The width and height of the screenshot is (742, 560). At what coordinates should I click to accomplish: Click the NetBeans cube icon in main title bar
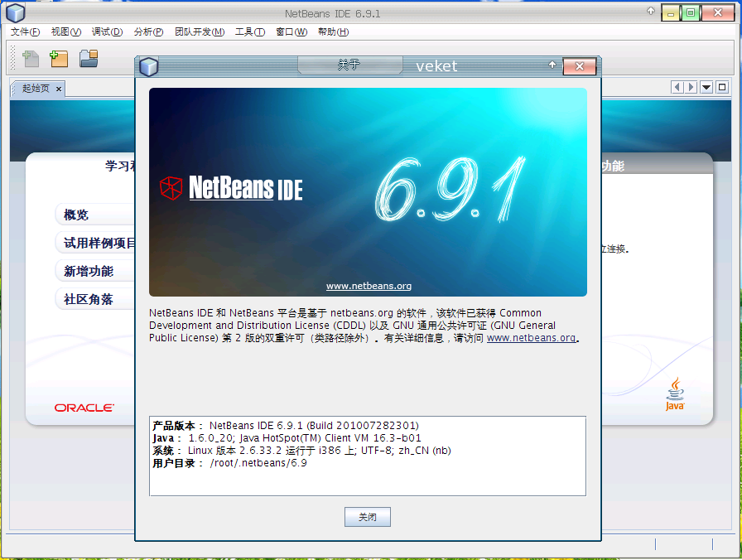[x=15, y=12]
